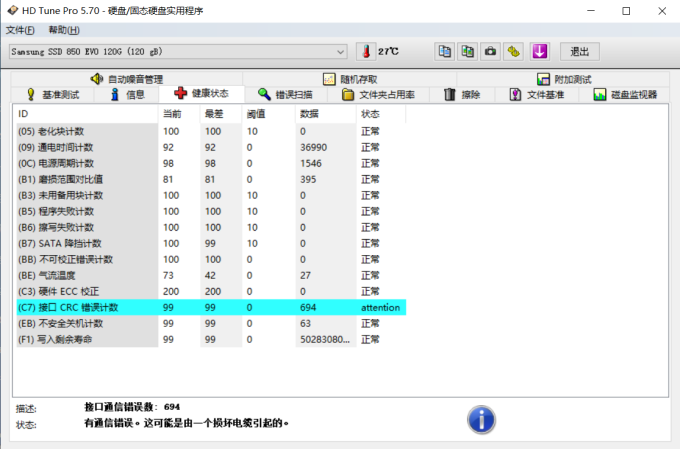
Task: Go to the 文件夹占用率 tab
Action: point(384,95)
